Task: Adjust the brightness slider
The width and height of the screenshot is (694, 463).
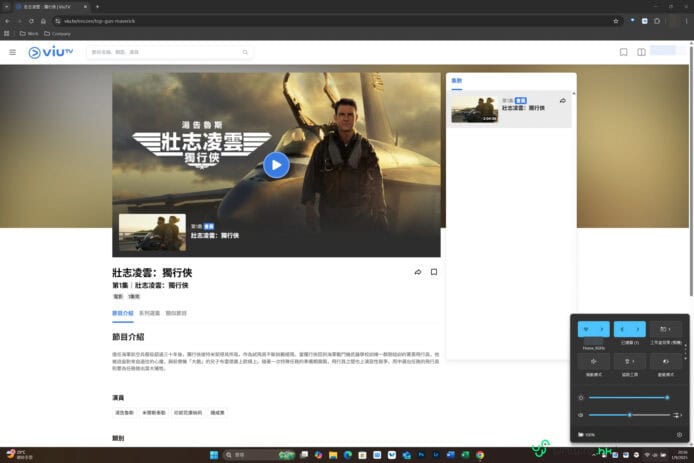Action: [x=628, y=397]
